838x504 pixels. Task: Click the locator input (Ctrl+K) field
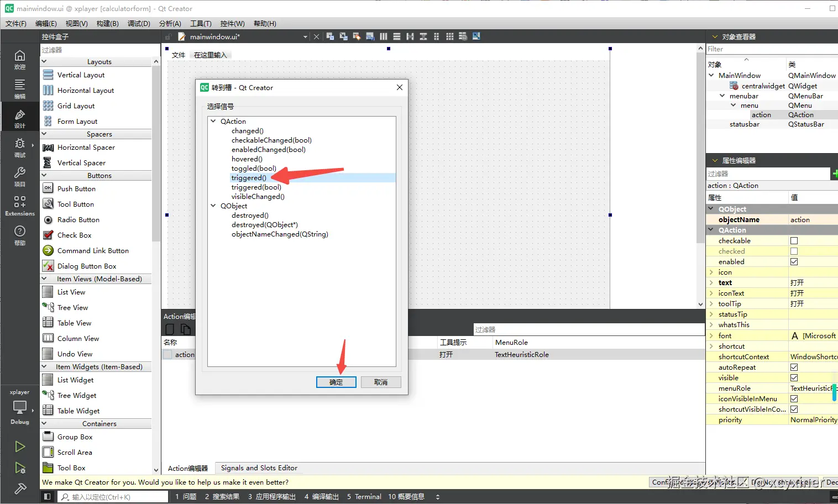coord(113,497)
